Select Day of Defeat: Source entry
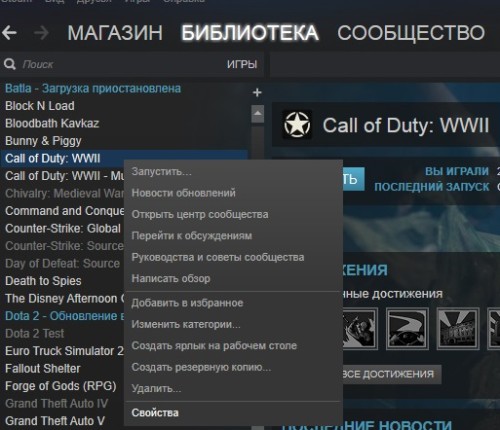Image resolution: width=500 pixels, height=430 pixels. (x=62, y=263)
